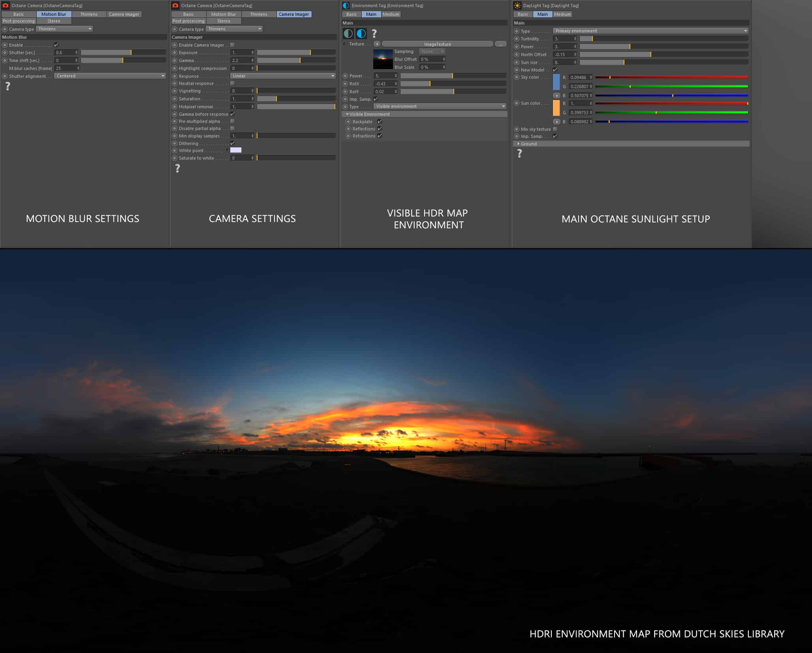Click the Environment Tag Power value field

point(385,76)
